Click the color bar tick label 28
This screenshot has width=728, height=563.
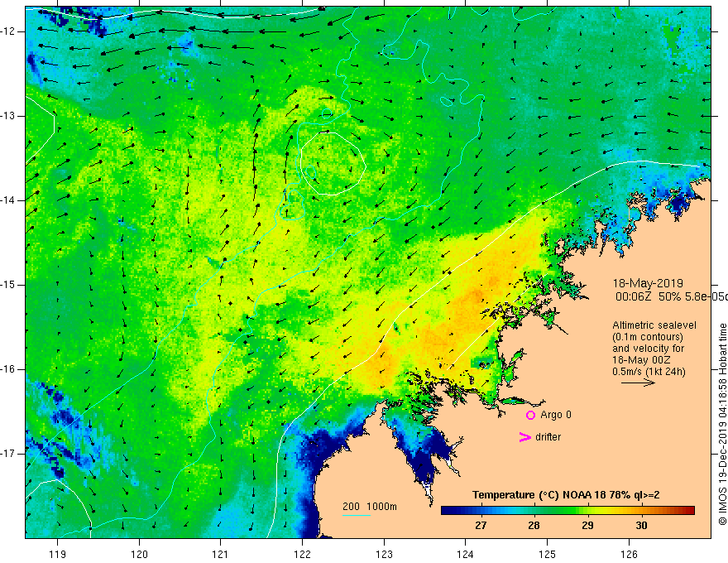(534, 526)
